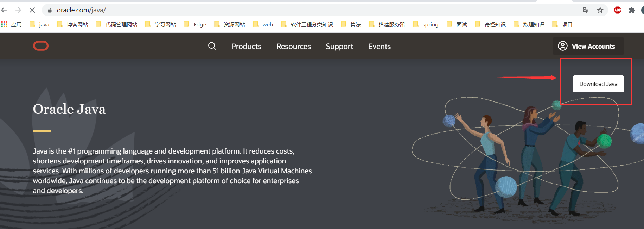This screenshot has height=229, width=644.
Task: Open the 博客网站 bookmark folder
Action: click(73, 24)
